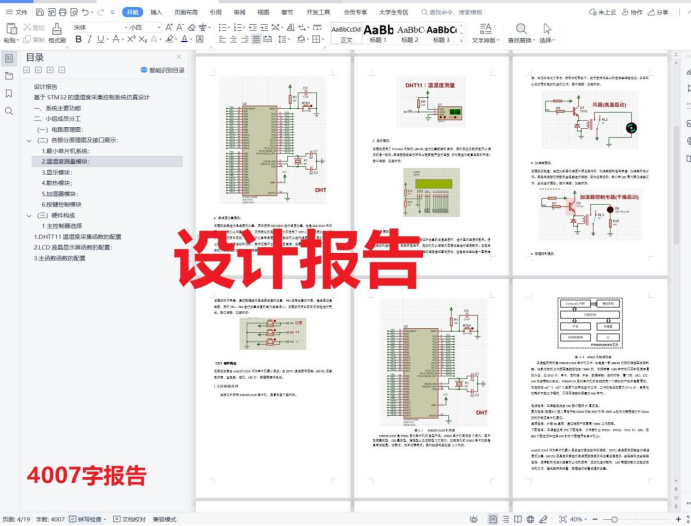The image size is (691, 526).
Task: Apply the 标题 1 heading style
Action: [378, 33]
